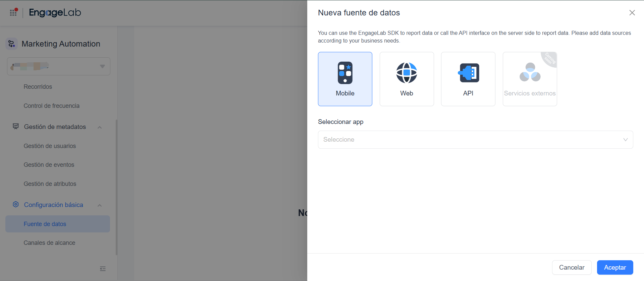Select Fuente de datos menu item
This screenshot has width=644, height=281.
pyautogui.click(x=58, y=224)
